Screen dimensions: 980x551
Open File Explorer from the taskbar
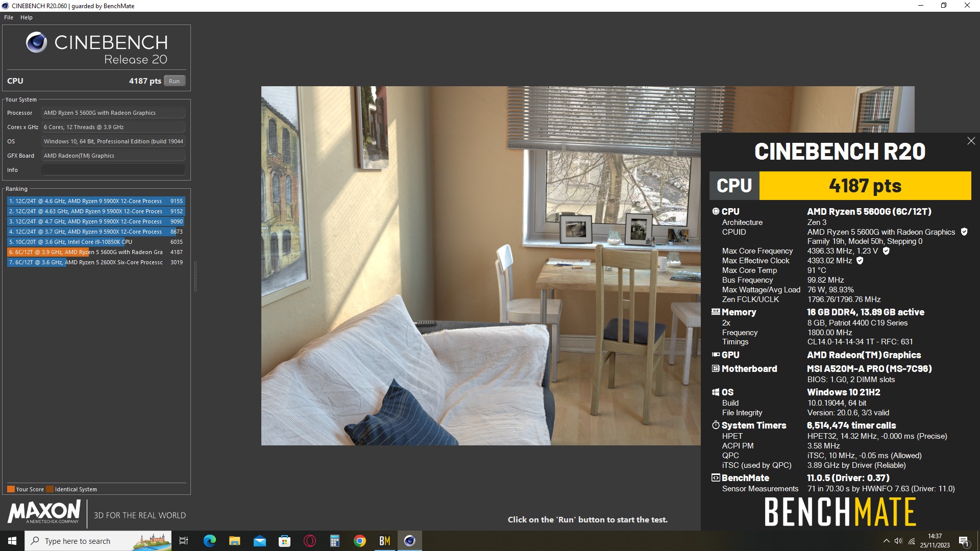(x=234, y=541)
